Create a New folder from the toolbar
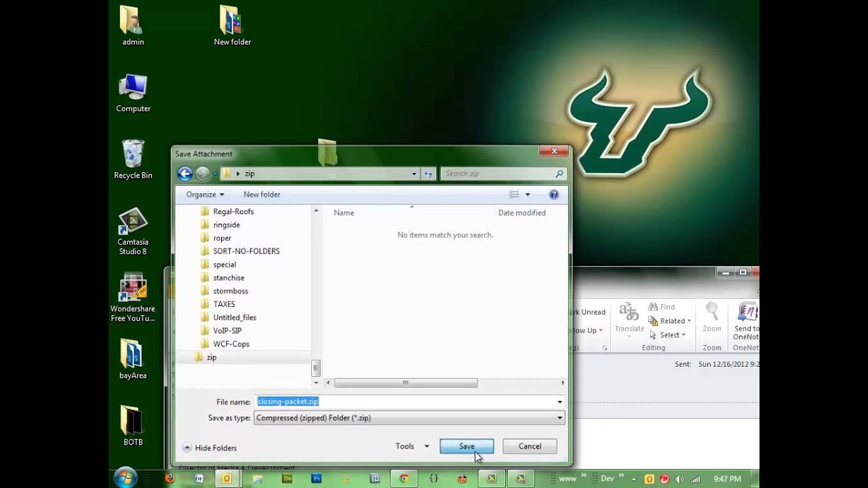Viewport: 868px width, 488px height. pos(262,195)
